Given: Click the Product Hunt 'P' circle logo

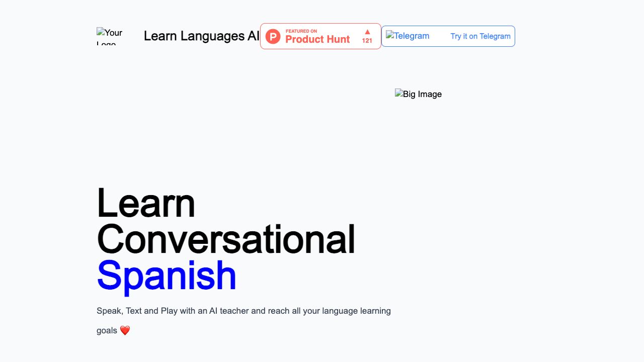Looking at the screenshot, I should click(x=273, y=36).
